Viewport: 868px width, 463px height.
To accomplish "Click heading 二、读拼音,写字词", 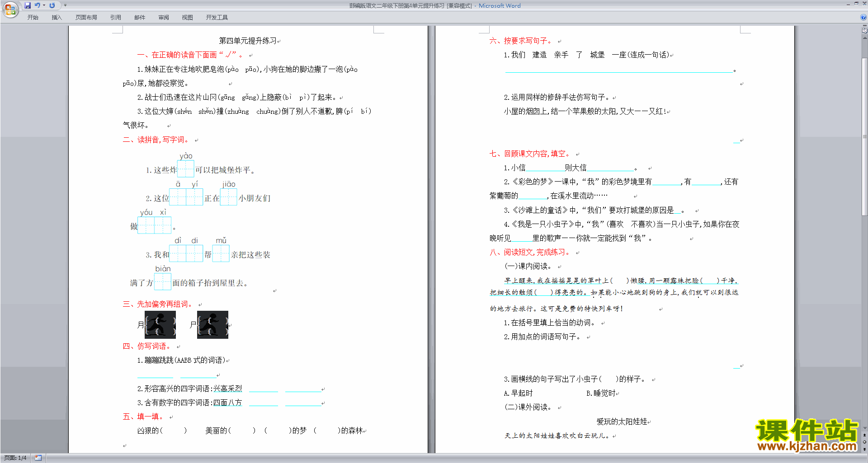I will pyautogui.click(x=156, y=140).
